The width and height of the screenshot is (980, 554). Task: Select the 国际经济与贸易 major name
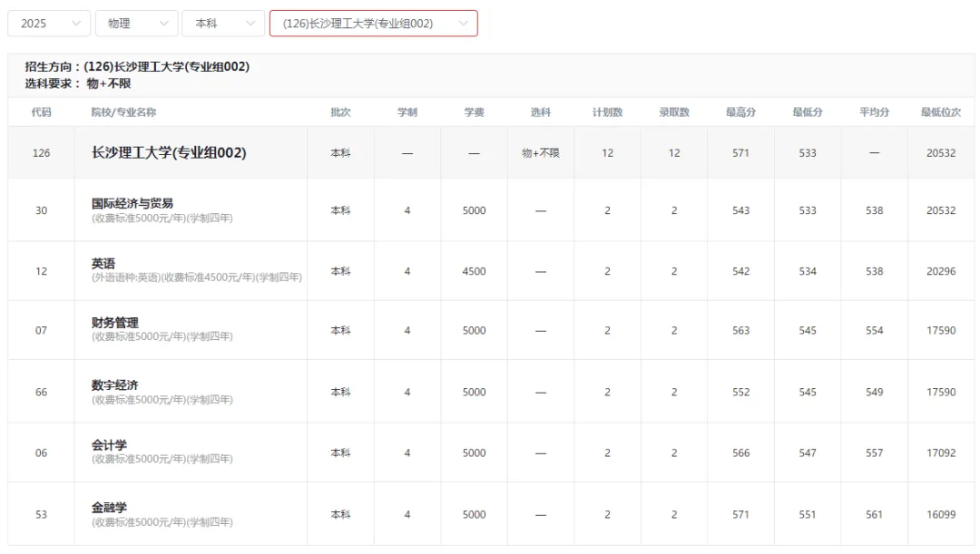tap(132, 203)
